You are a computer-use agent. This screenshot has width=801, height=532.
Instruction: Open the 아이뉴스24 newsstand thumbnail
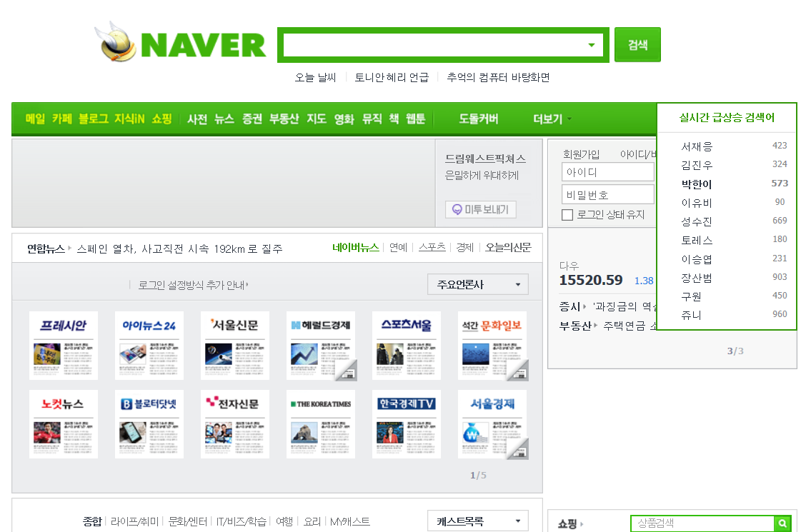click(x=149, y=345)
